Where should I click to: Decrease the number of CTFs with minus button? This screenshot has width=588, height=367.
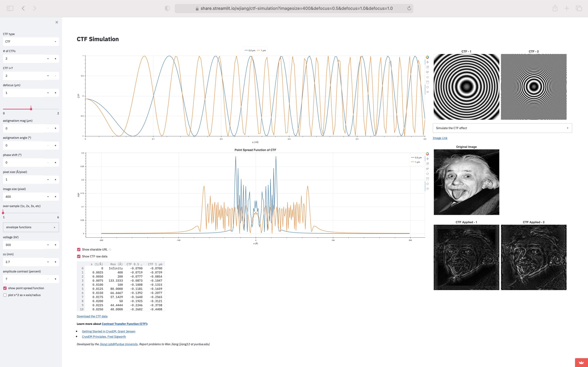pos(48,59)
